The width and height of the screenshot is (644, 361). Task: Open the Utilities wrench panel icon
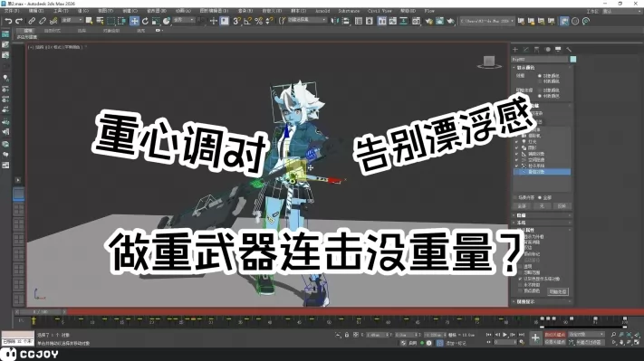[569, 49]
